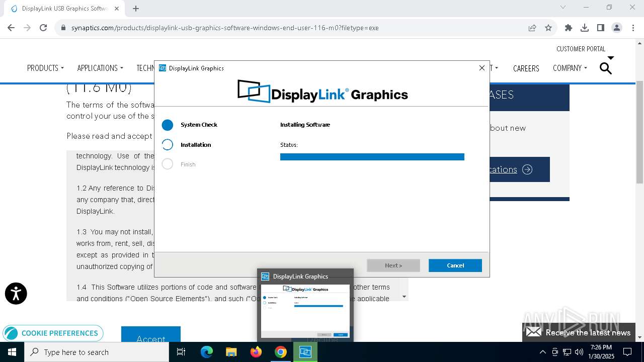Open the volume control in tray
The image size is (644, 362).
click(579, 352)
